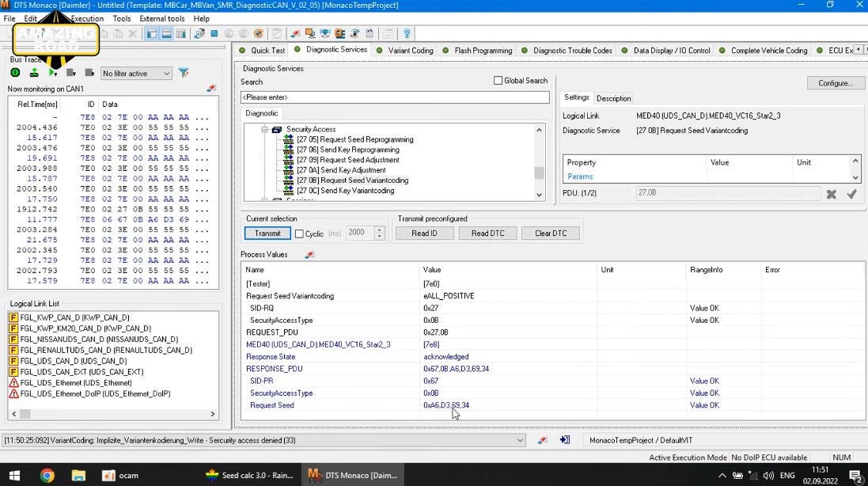Open the Windows Start menu

coord(15,475)
